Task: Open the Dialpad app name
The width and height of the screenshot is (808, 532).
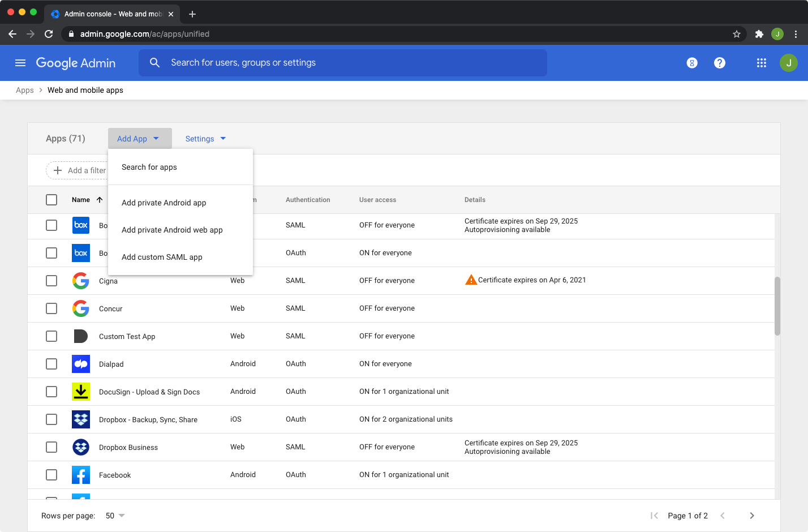Action: (x=111, y=364)
